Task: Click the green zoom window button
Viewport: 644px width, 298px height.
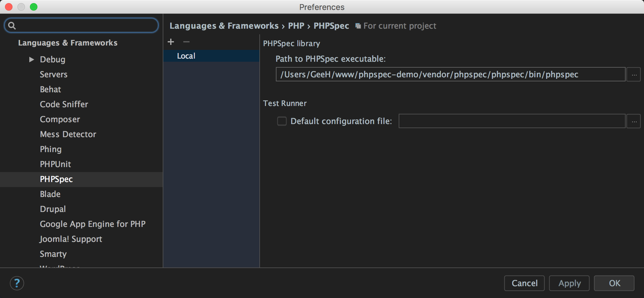Action: click(34, 7)
